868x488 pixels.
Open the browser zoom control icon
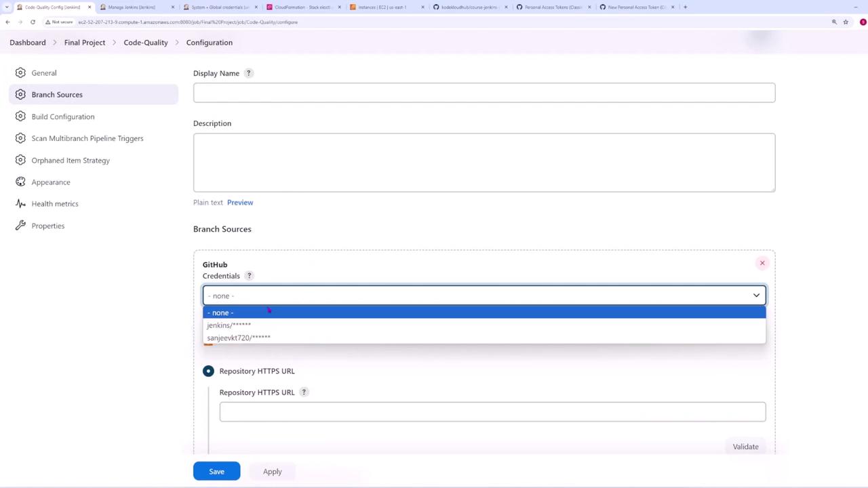point(834,22)
